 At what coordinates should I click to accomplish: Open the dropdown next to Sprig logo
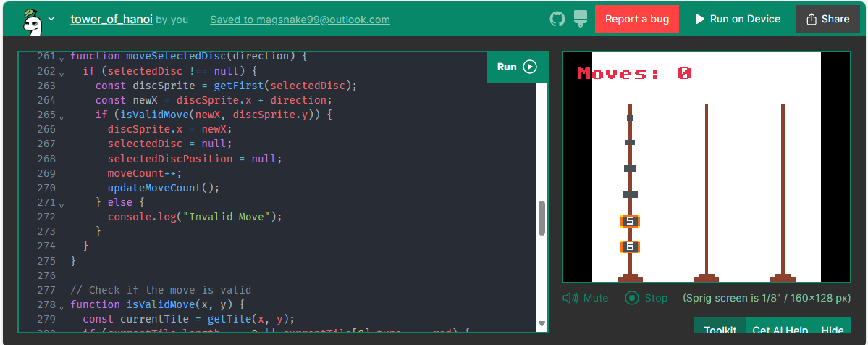click(x=51, y=20)
